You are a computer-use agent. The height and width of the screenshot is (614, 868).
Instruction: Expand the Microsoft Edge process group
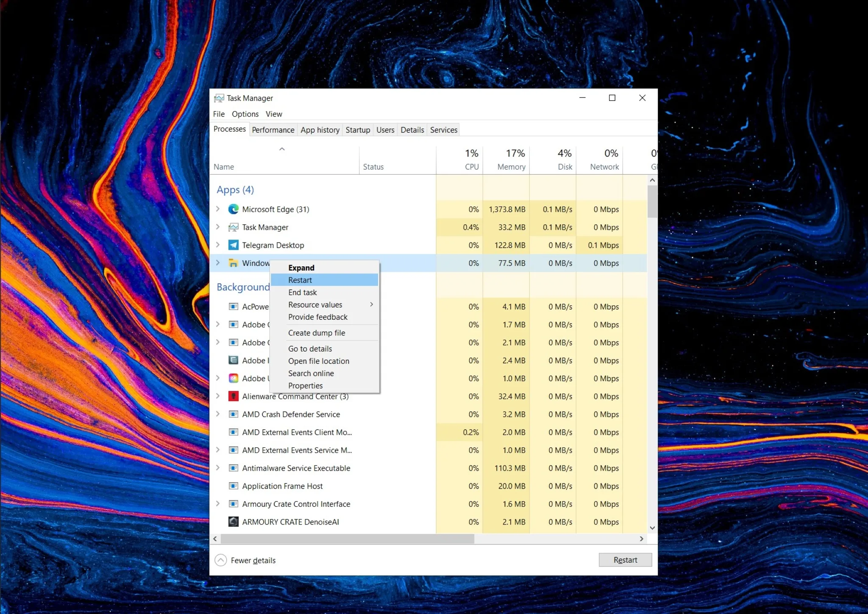[218, 209]
